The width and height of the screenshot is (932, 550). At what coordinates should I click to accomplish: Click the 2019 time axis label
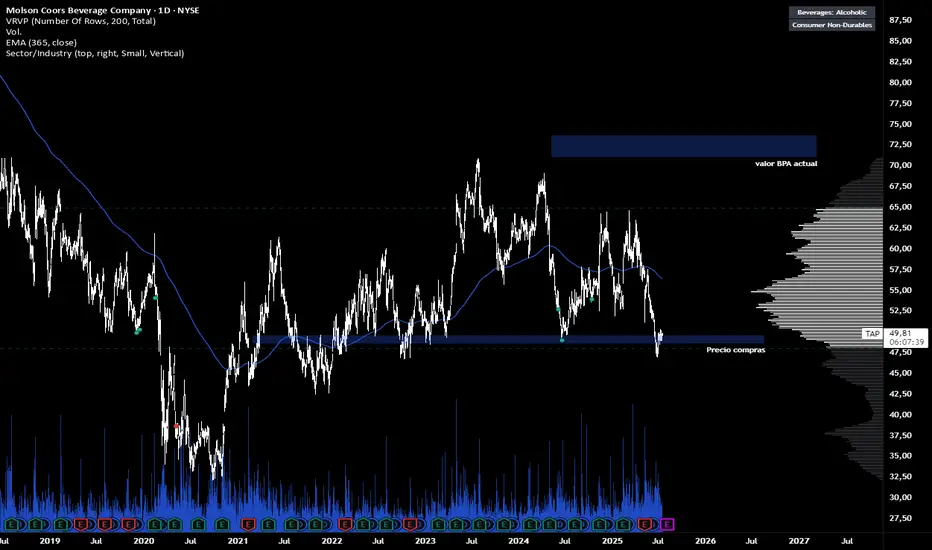tap(49, 541)
